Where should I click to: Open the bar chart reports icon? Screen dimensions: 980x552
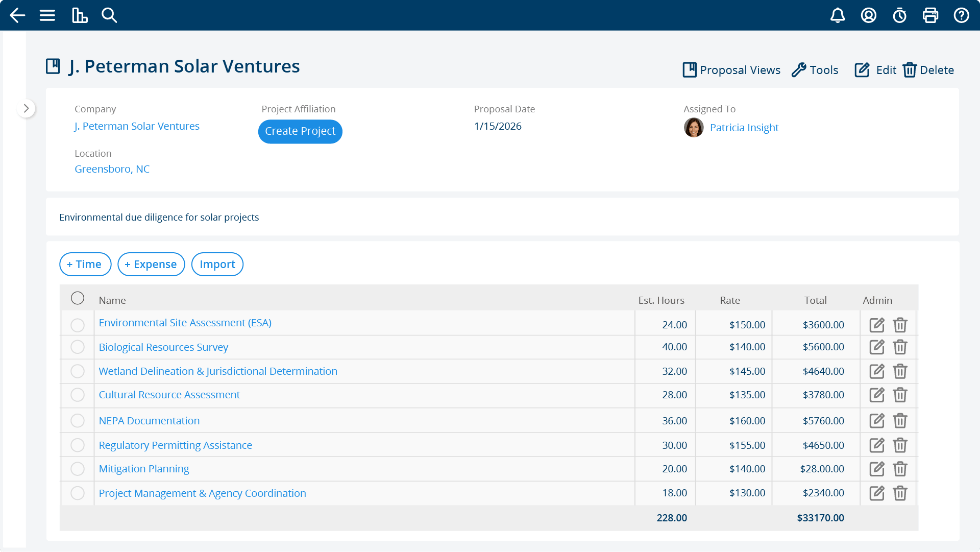point(80,15)
